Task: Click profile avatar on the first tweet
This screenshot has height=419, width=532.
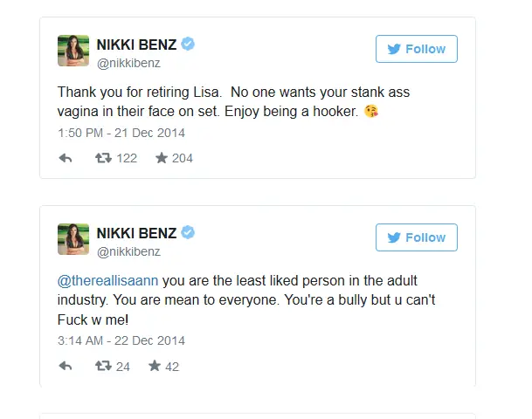Action: click(x=73, y=51)
